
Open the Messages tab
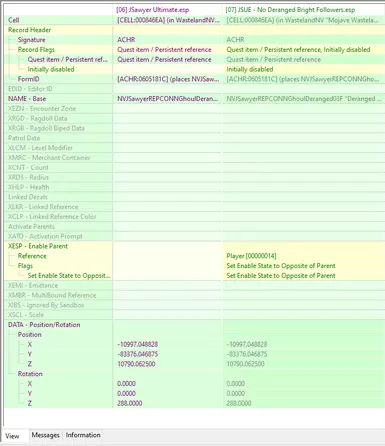pyautogui.click(x=45, y=435)
